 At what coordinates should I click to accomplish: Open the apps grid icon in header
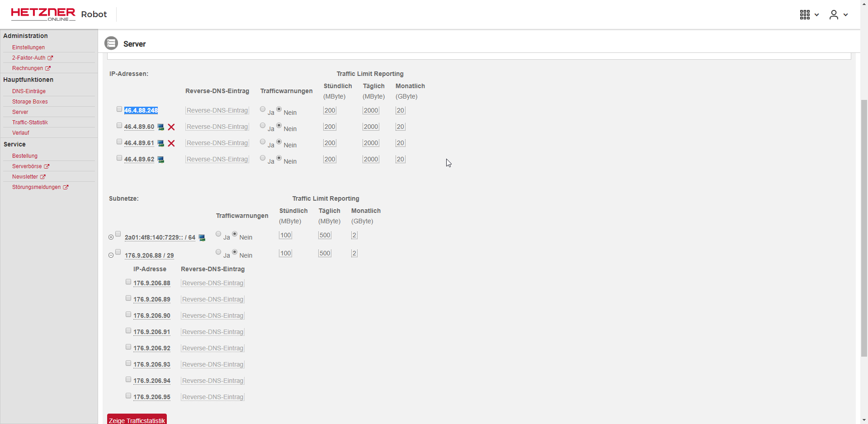point(805,15)
